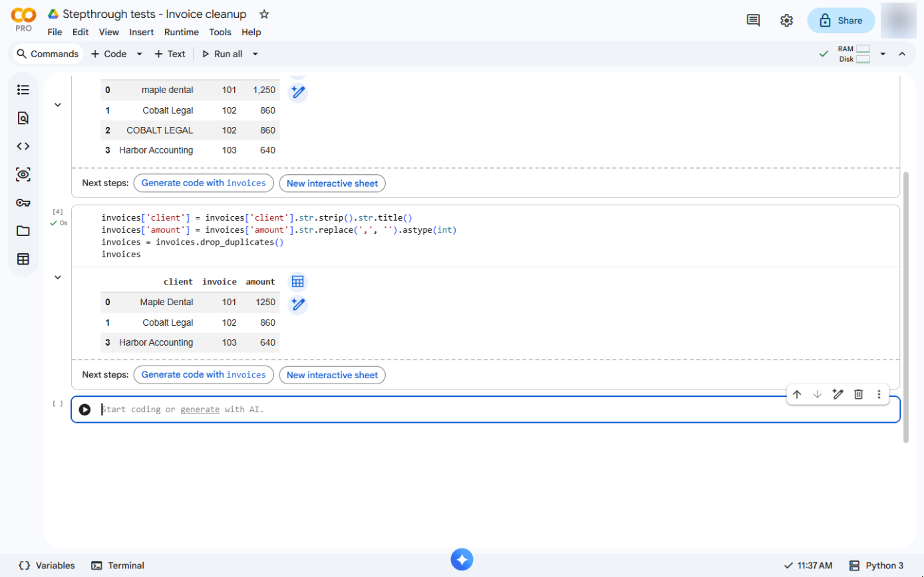
Task: Open the Files folder panel
Action: point(23,231)
